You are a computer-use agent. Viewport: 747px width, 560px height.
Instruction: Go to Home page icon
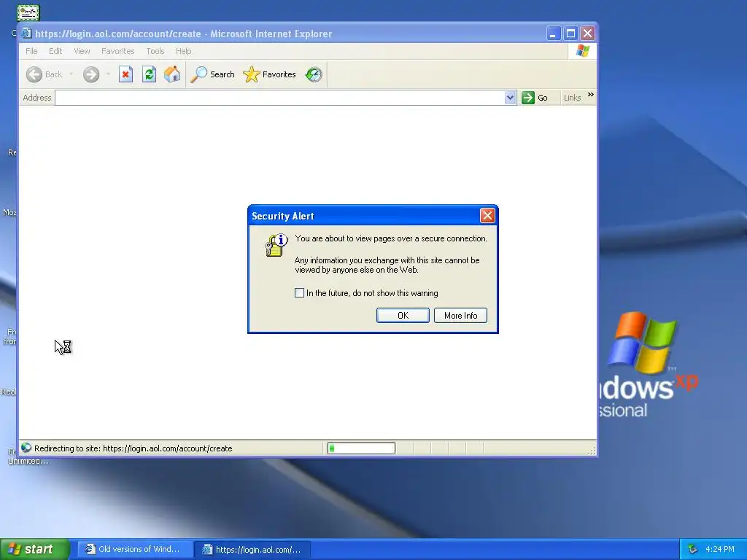point(172,74)
